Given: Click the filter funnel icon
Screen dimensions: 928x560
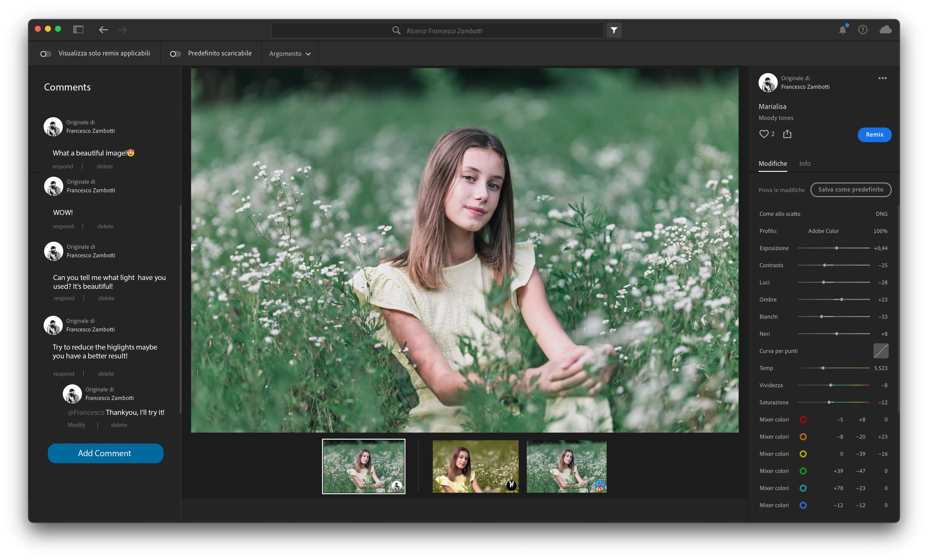Looking at the screenshot, I should (x=614, y=30).
